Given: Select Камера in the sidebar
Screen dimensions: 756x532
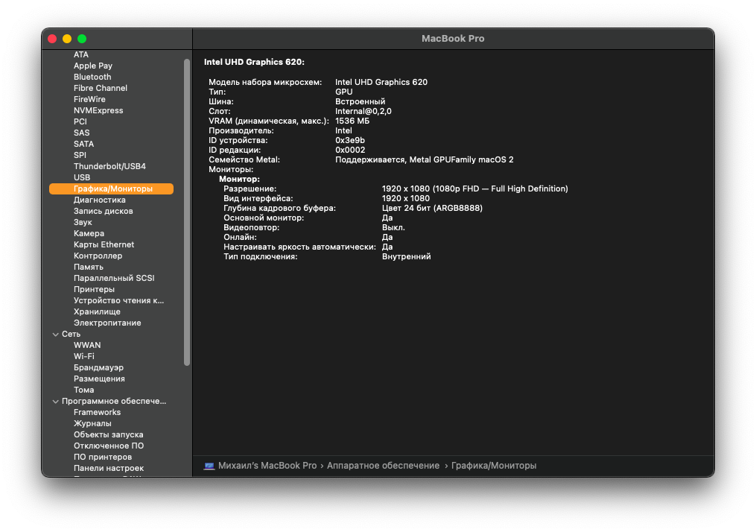Looking at the screenshot, I should coord(89,233).
